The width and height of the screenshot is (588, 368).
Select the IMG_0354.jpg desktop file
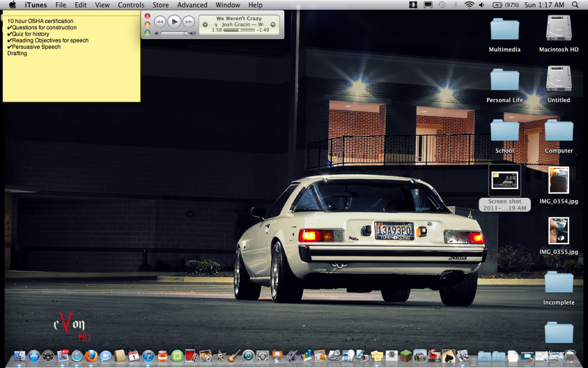558,181
